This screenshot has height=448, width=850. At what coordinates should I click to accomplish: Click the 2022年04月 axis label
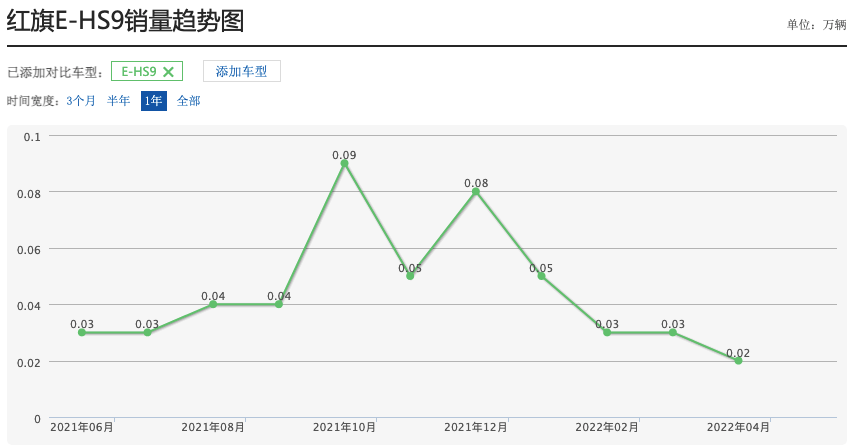click(738, 427)
